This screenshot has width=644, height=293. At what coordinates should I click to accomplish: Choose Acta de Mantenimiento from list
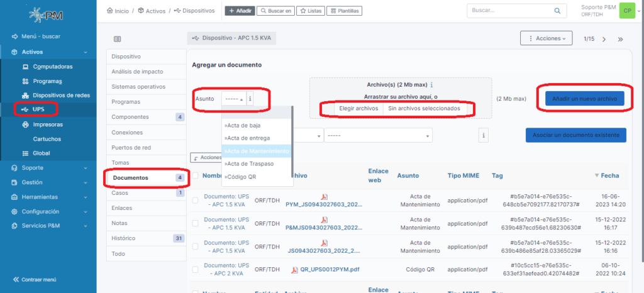click(257, 151)
